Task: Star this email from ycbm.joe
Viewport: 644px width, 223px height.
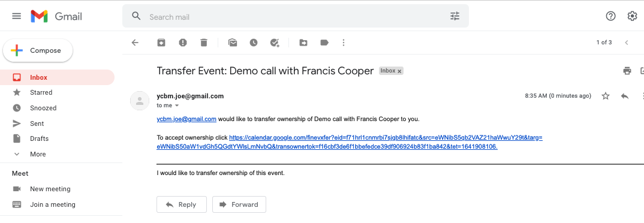Action: click(606, 96)
